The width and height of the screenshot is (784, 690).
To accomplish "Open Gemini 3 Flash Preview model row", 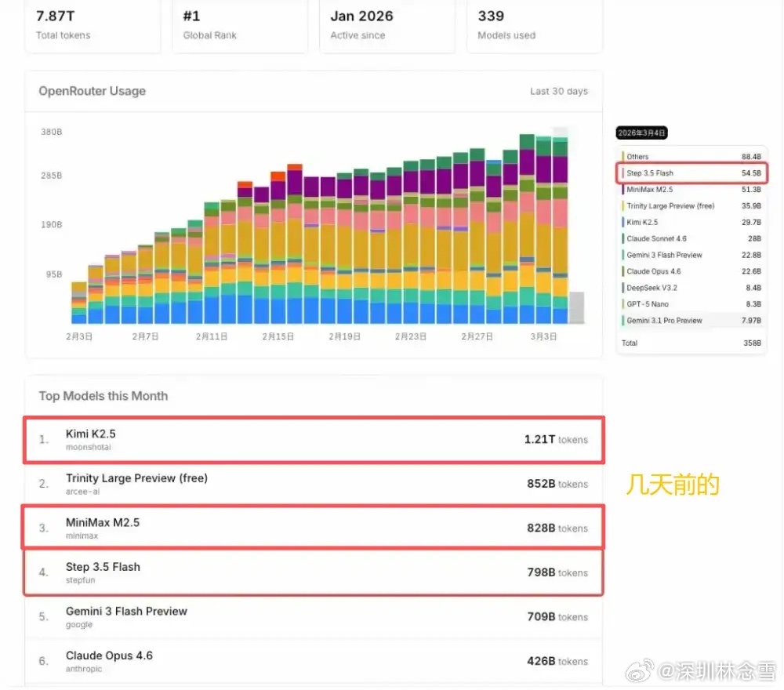I will 314,617.
